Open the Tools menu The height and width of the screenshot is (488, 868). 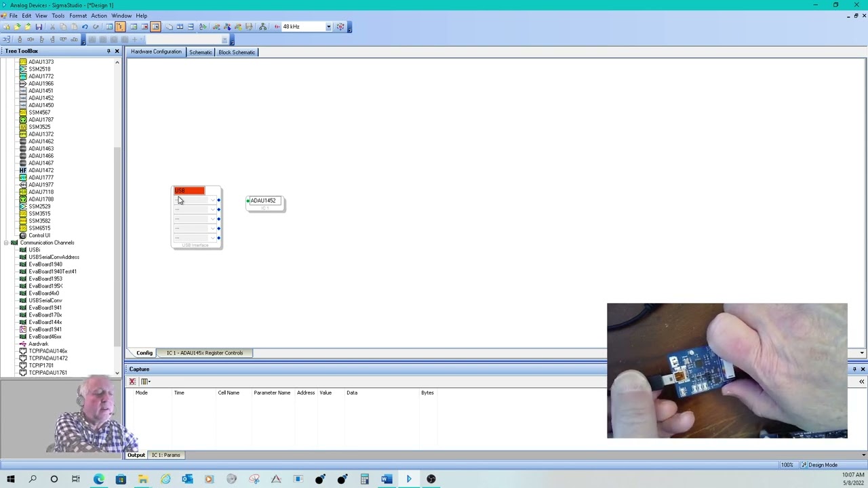58,16
